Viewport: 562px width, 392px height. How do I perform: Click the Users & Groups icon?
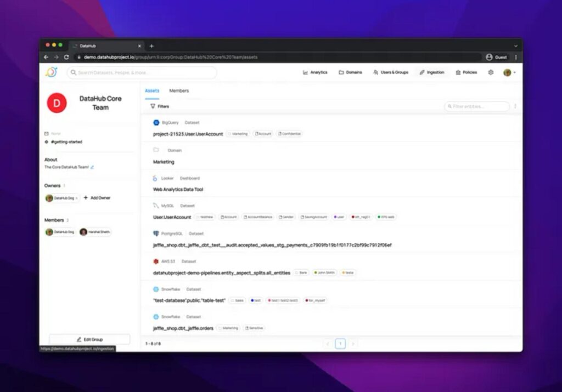tap(376, 72)
